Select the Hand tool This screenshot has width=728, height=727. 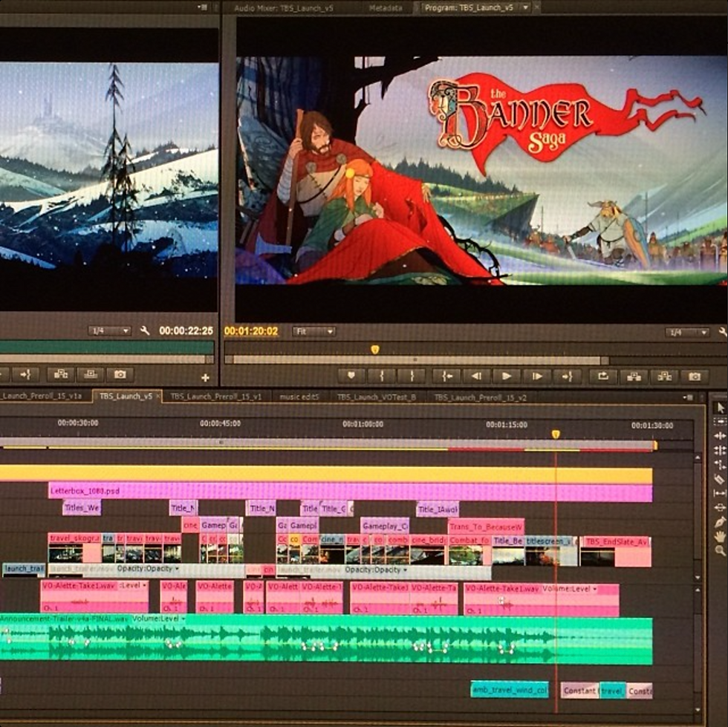coord(720,537)
